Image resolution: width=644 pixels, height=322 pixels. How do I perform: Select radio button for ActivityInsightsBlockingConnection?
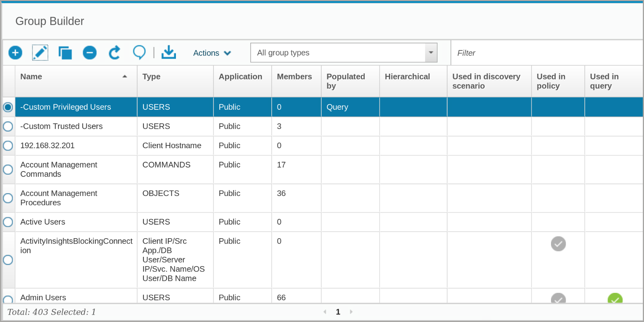8,260
